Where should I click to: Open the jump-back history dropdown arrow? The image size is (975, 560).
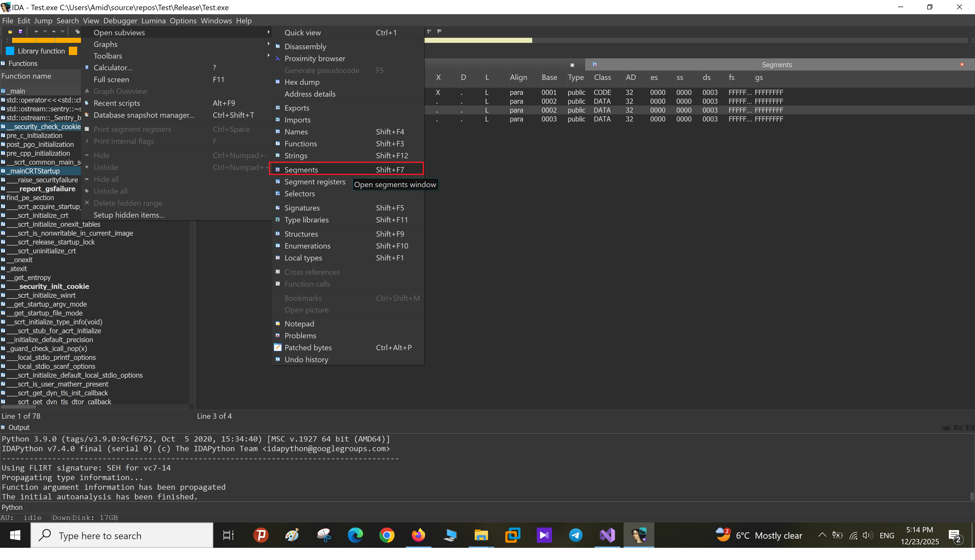click(x=45, y=31)
